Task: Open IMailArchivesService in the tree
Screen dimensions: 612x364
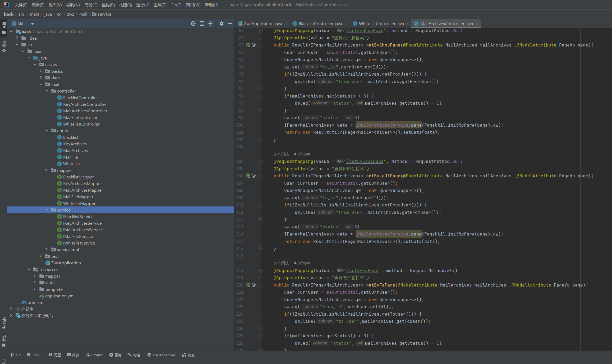Action: point(83,230)
